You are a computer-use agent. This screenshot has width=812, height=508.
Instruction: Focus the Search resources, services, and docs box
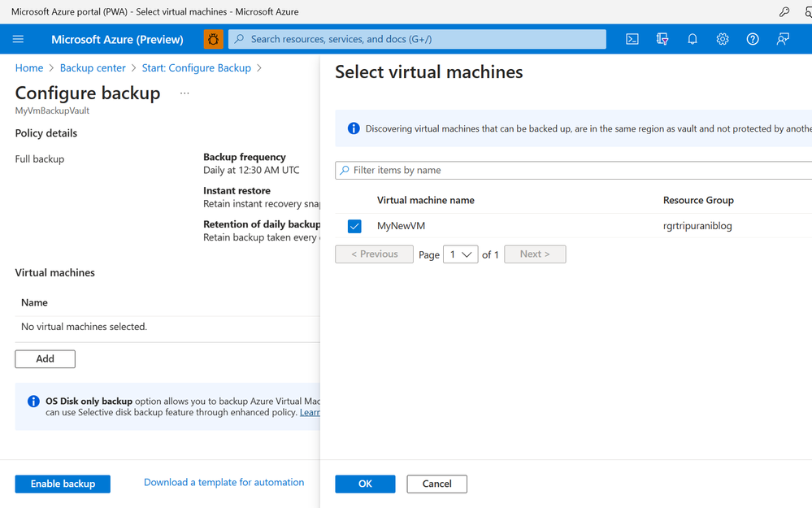click(x=417, y=39)
